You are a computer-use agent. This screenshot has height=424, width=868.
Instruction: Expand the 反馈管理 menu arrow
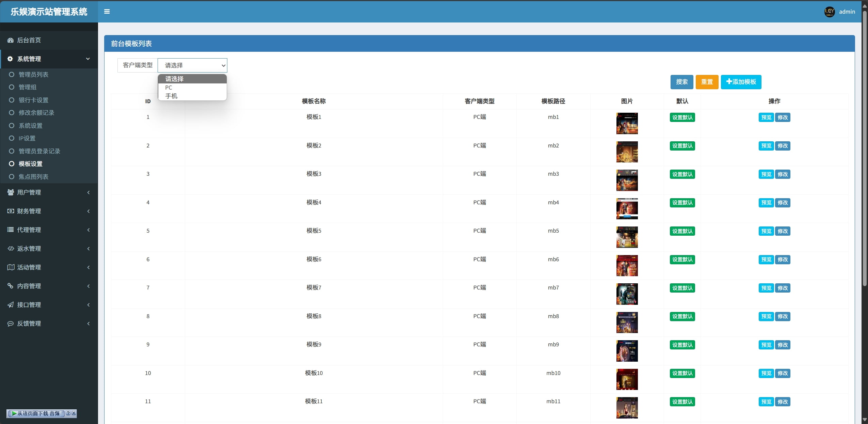(x=89, y=324)
